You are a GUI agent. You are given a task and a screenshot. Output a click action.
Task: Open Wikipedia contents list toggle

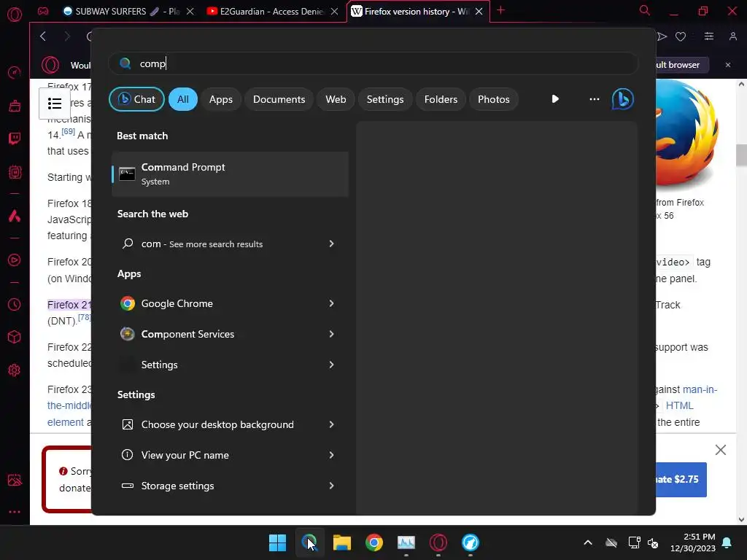[55, 104]
